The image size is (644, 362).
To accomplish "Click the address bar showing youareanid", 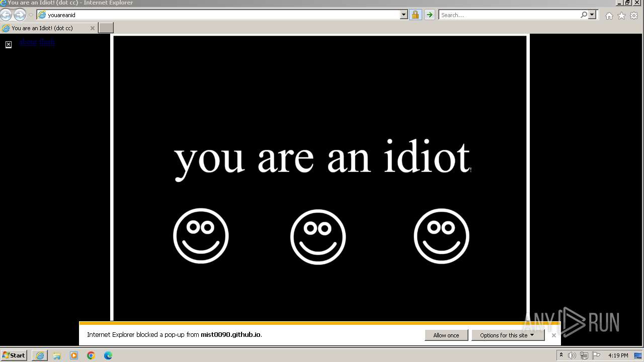I will [219, 15].
